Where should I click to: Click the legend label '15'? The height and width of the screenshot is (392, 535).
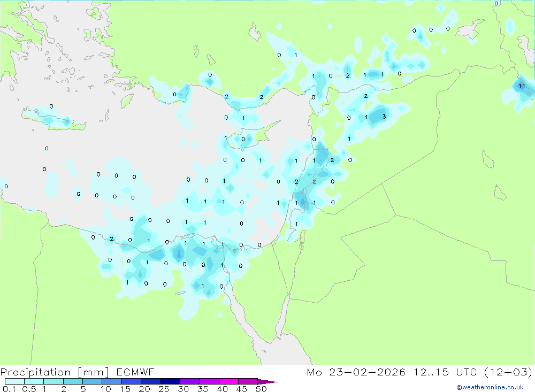pos(125,389)
